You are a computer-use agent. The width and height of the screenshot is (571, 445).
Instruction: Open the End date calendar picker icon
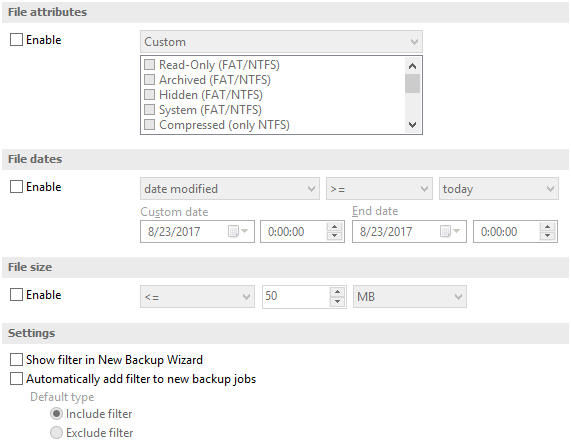tap(450, 231)
